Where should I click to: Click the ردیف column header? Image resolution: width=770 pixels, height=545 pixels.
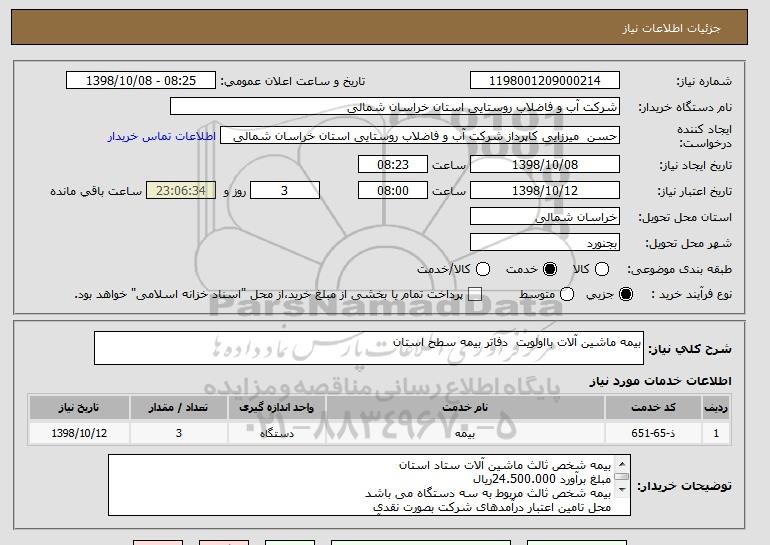tap(716, 408)
